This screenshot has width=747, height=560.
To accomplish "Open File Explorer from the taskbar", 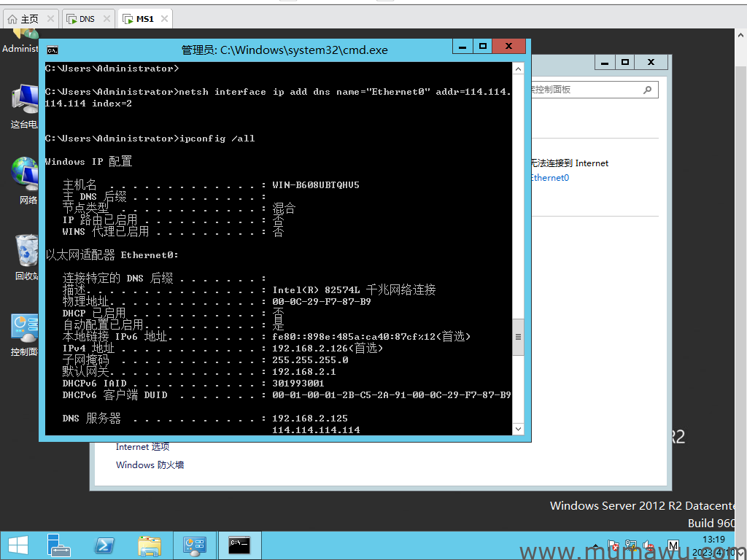I will (150, 545).
